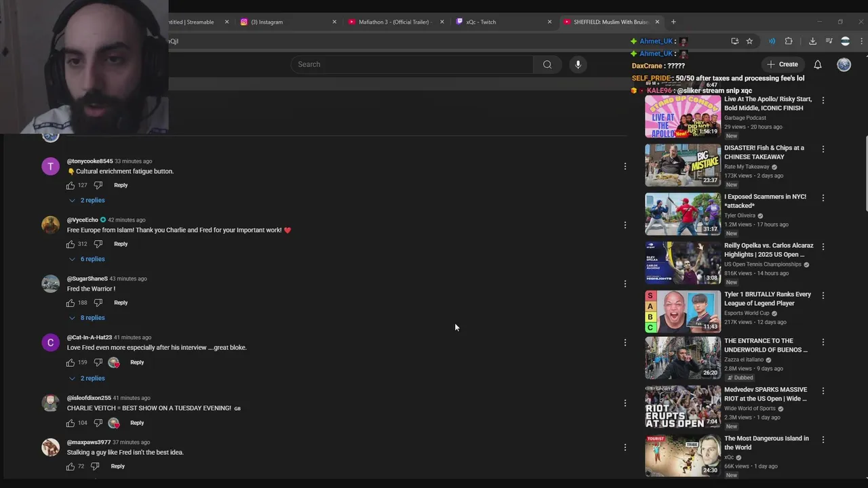Image resolution: width=868 pixels, height=488 pixels.
Task: Open Medvedev SPARKS MASSIVE RIOT video title
Action: click(766, 394)
